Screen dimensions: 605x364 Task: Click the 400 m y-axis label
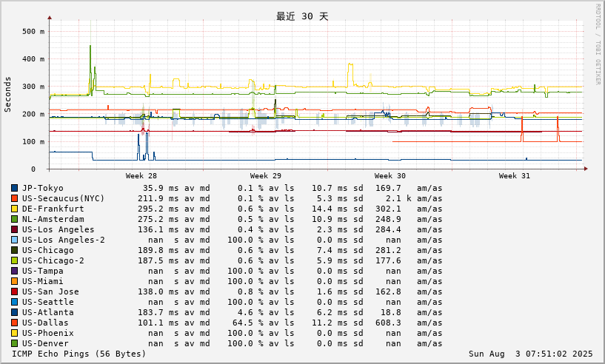tap(33, 59)
